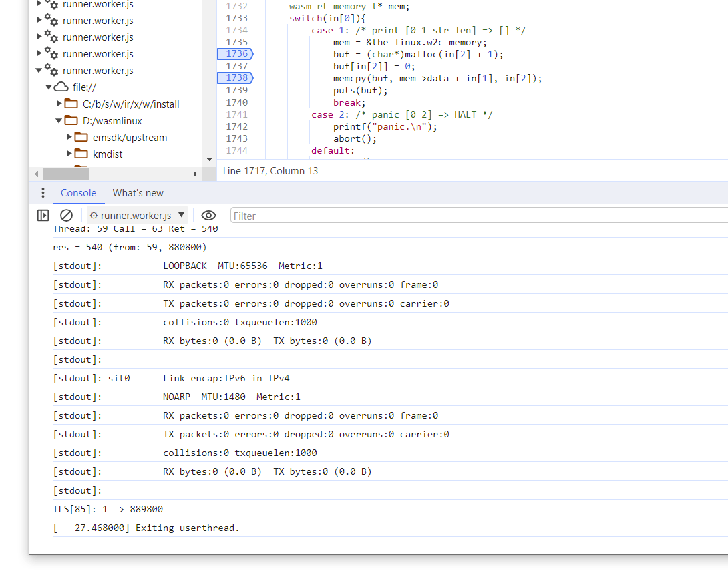This screenshot has height=571, width=728.
Task: Select the C:/b/s/w/ir/x/w/install folder icon
Action: click(x=71, y=104)
